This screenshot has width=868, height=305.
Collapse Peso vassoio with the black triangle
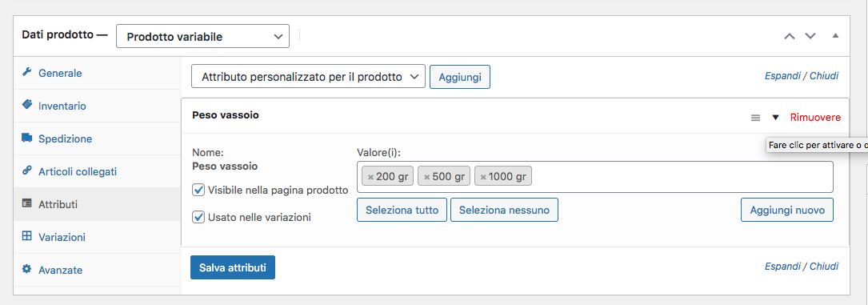click(775, 118)
